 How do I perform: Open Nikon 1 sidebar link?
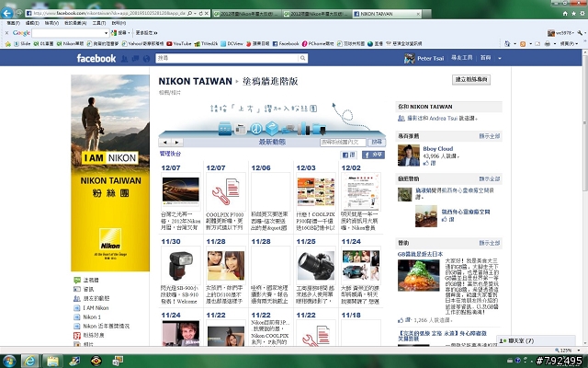[92, 316]
